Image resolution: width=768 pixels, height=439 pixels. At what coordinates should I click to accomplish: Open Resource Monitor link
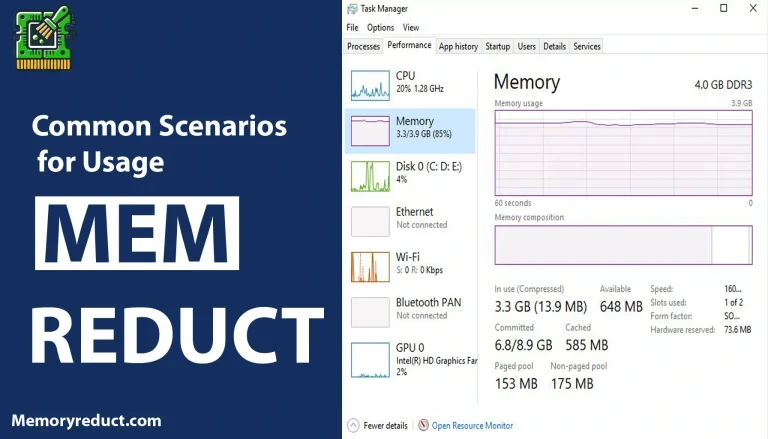coord(472,426)
